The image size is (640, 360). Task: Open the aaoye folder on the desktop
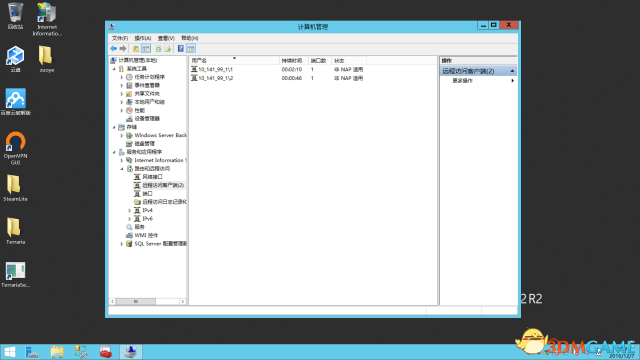(x=47, y=59)
